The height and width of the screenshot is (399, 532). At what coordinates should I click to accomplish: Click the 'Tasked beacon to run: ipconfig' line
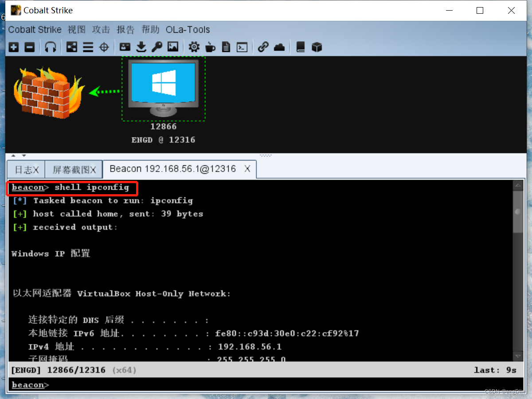(103, 200)
